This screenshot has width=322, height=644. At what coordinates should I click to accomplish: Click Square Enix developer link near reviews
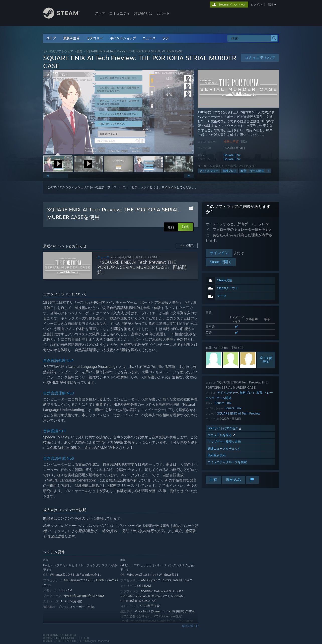coord(232,155)
